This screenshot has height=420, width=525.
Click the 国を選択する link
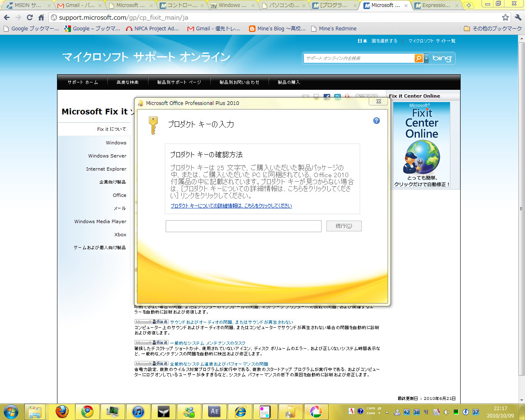pyautogui.click(x=384, y=41)
